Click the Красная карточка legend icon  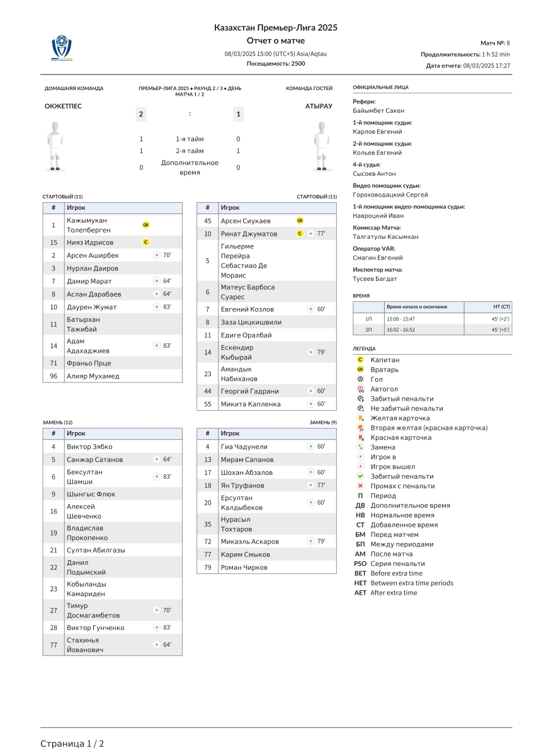coord(360,437)
